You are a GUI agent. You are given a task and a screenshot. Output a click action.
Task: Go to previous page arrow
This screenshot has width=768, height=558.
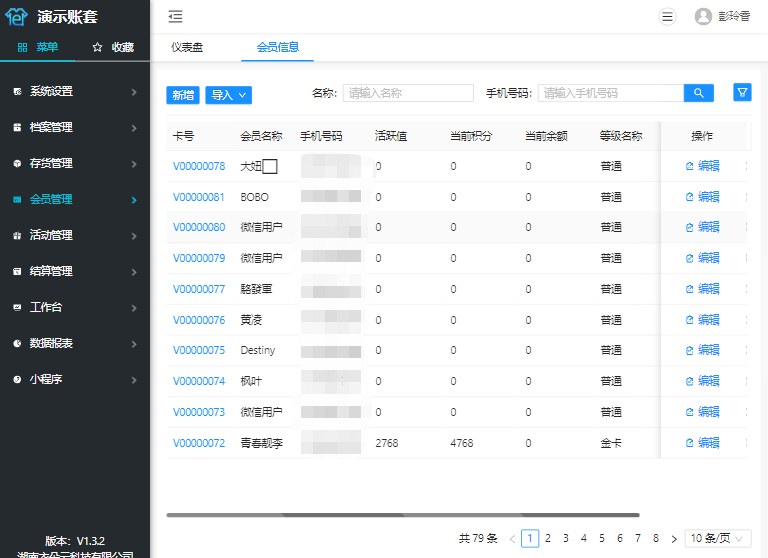click(512, 539)
